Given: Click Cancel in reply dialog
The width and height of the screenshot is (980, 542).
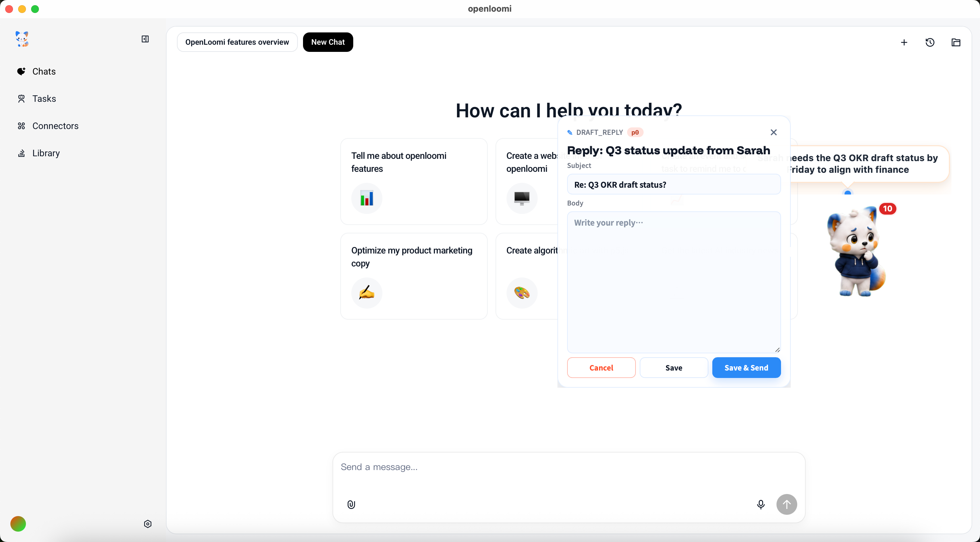Looking at the screenshot, I should (601, 368).
